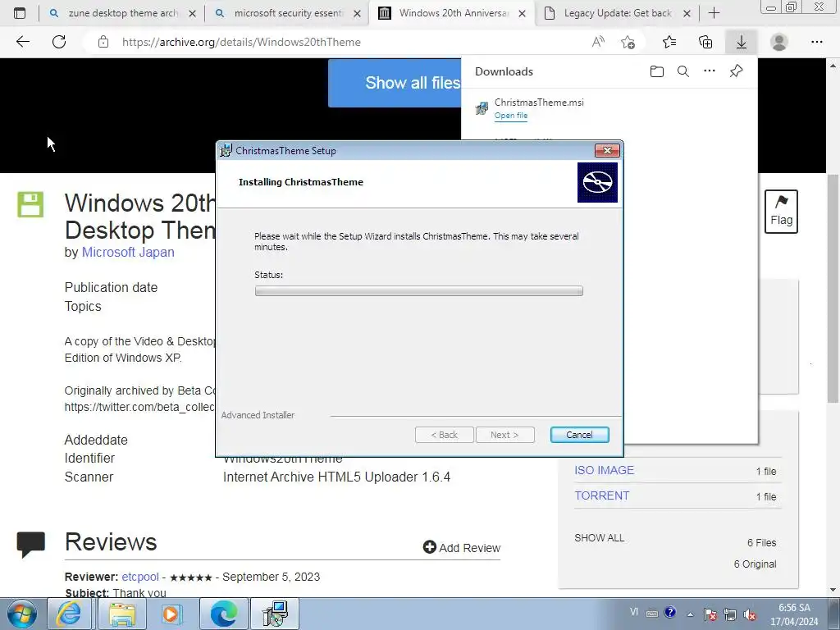Click scrollbar up arrow

(x=833, y=66)
